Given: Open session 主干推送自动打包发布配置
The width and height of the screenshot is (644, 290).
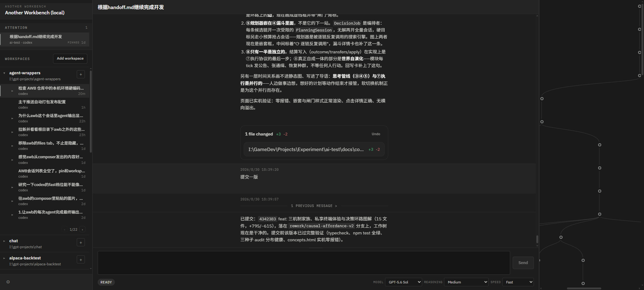Looking at the screenshot, I should click(45, 104).
